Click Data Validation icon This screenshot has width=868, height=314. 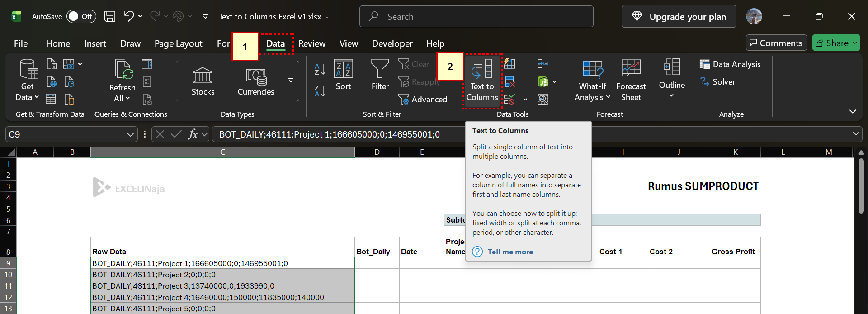509,99
